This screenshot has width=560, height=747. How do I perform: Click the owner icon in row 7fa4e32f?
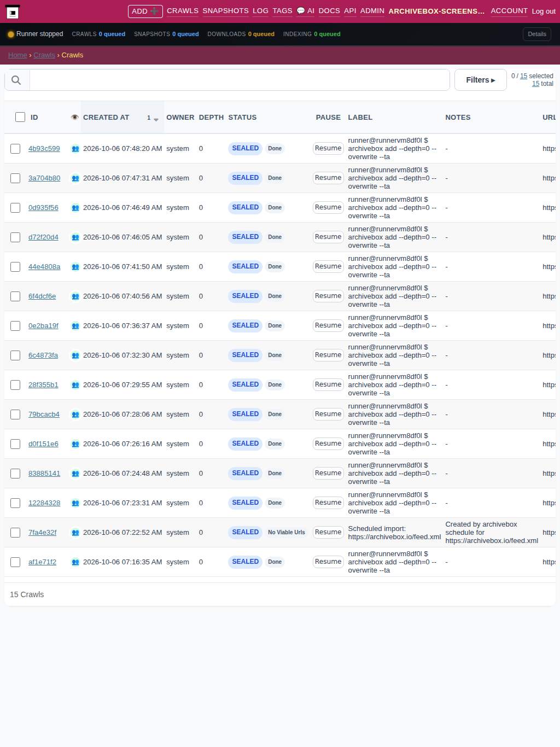coord(75,533)
